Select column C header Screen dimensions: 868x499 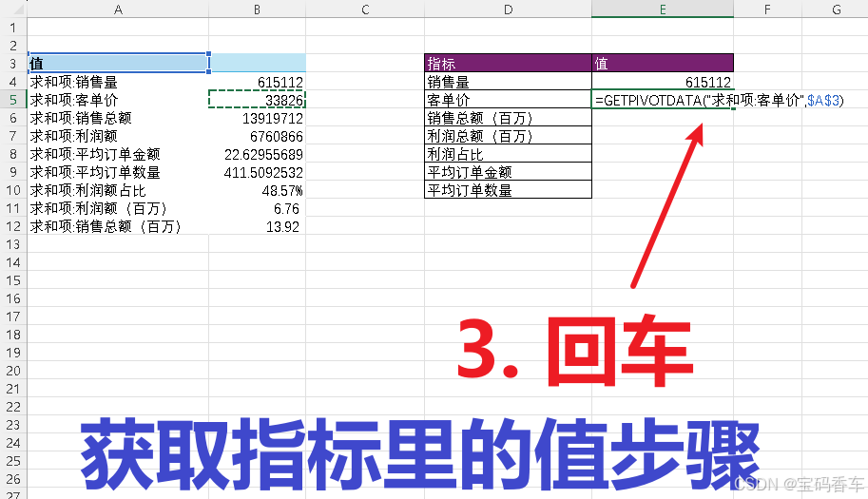[x=365, y=9]
